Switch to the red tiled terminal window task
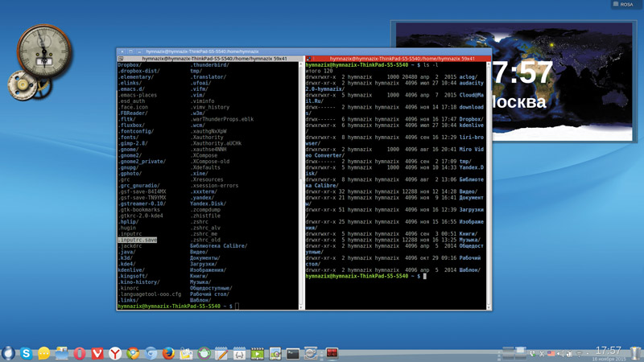 (x=332, y=353)
